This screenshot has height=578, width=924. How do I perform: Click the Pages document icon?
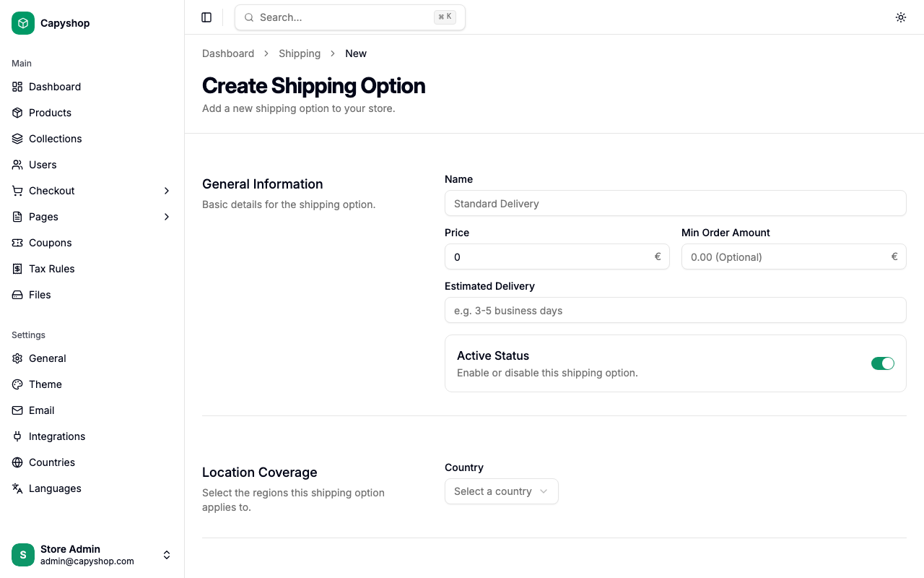[x=17, y=217]
